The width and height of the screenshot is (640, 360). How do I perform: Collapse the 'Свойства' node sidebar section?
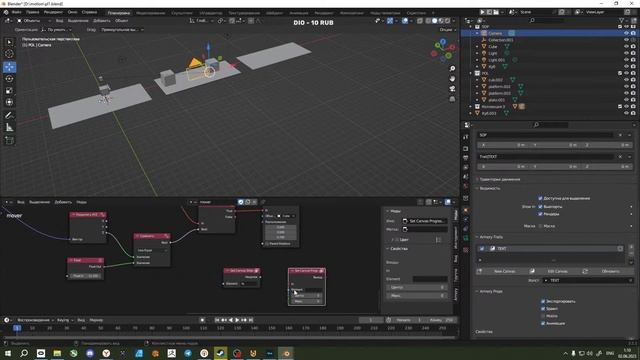tap(388, 249)
